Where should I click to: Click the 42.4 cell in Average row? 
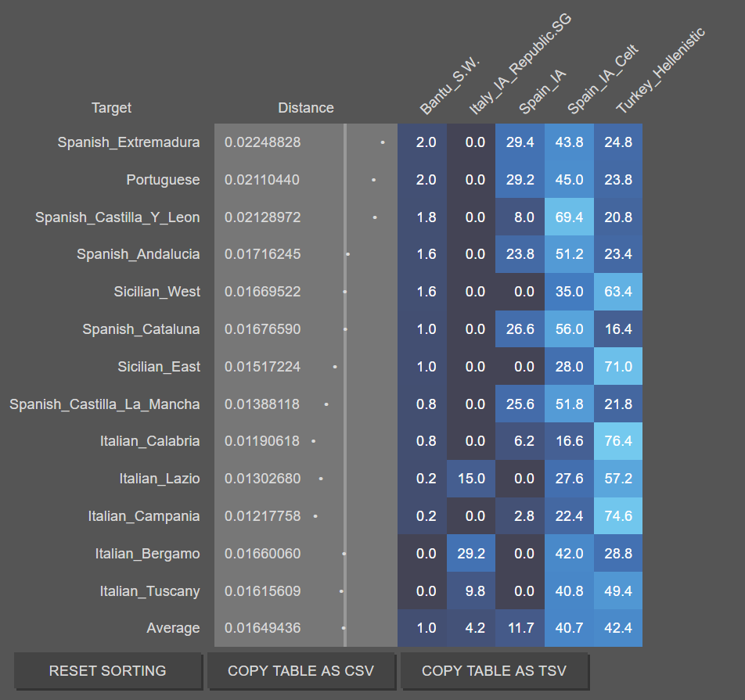(618, 628)
